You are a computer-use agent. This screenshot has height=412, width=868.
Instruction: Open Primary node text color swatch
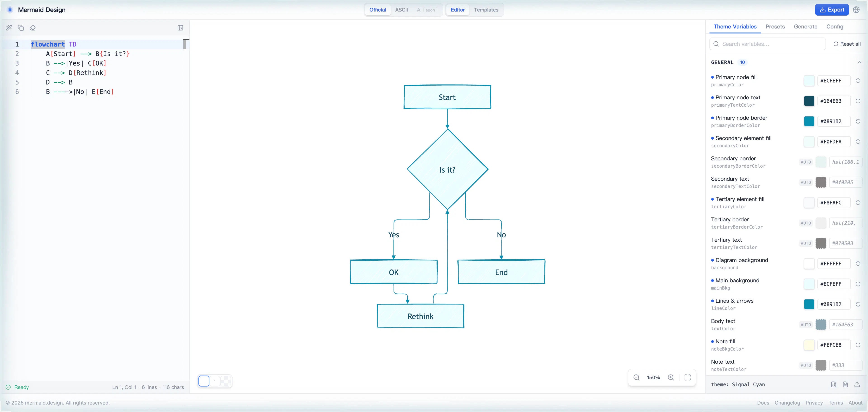click(809, 101)
